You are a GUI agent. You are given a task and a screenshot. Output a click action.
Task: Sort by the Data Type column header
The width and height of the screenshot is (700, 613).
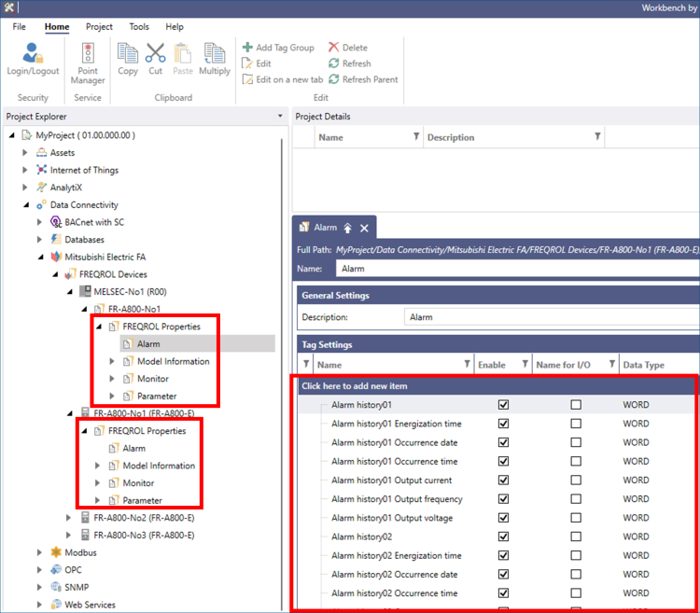pos(643,365)
